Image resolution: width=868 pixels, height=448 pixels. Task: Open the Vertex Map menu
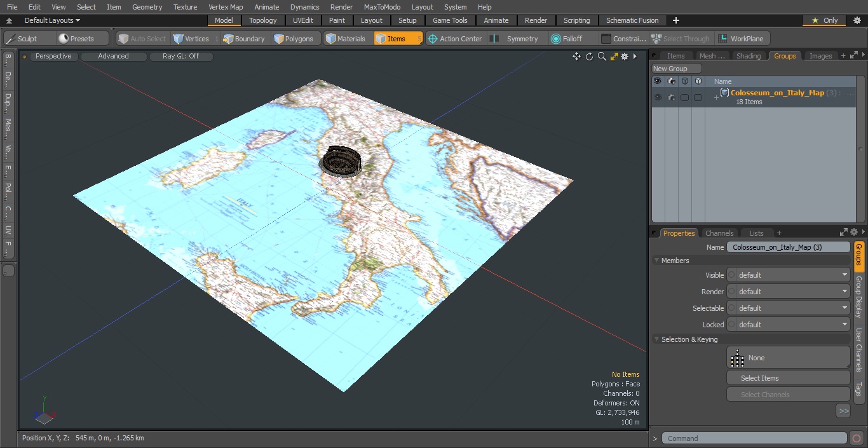pyautogui.click(x=226, y=7)
